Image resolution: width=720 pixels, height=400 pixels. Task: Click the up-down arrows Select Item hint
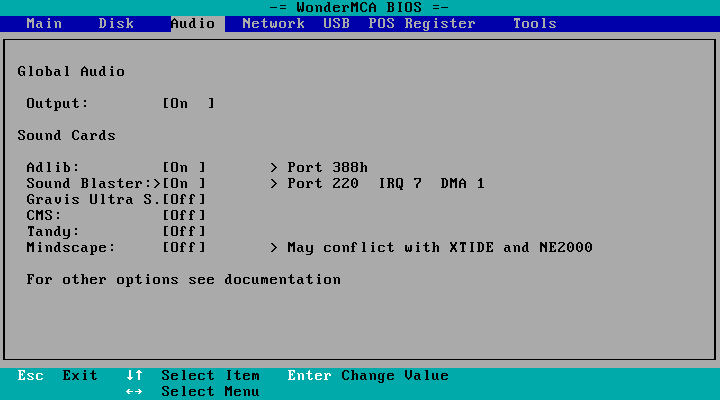pyautogui.click(x=193, y=376)
